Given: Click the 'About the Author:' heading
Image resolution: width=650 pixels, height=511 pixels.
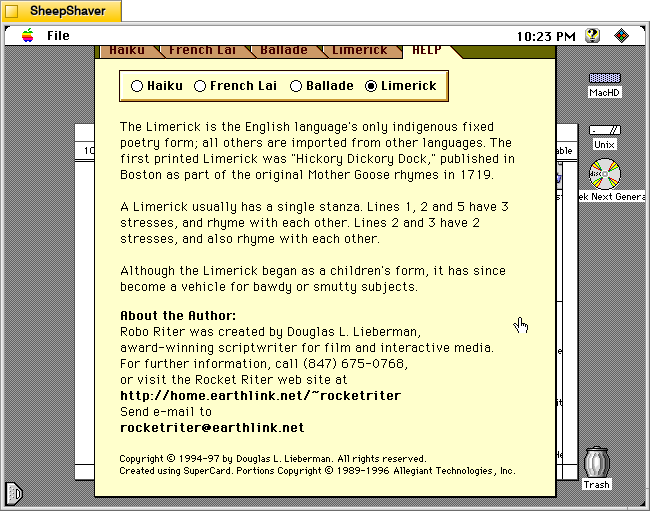Looking at the screenshot, I should (178, 316).
